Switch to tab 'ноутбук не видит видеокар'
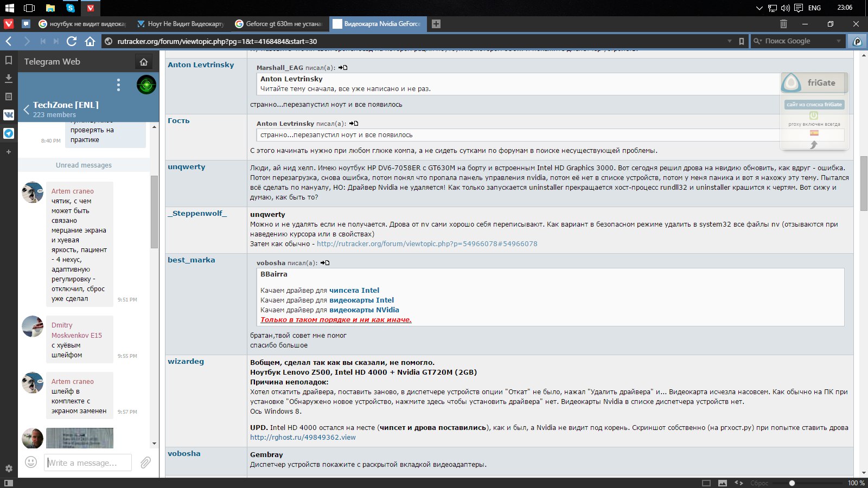The image size is (868, 488). [x=82, y=24]
